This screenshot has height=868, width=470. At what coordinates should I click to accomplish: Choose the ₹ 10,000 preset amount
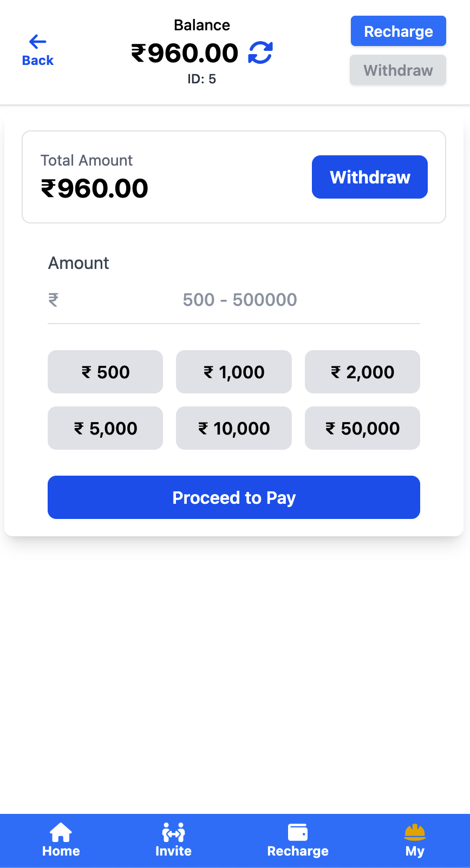pos(234,428)
